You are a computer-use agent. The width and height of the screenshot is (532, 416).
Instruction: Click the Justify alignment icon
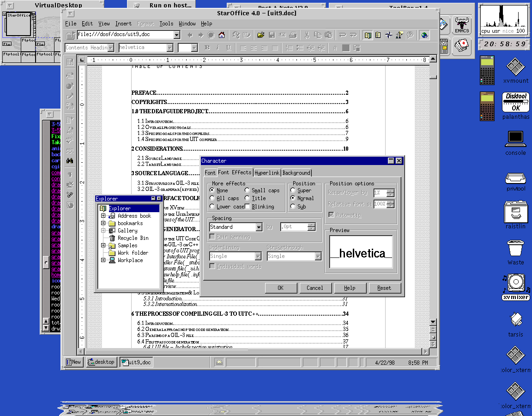pyautogui.click(x=275, y=48)
